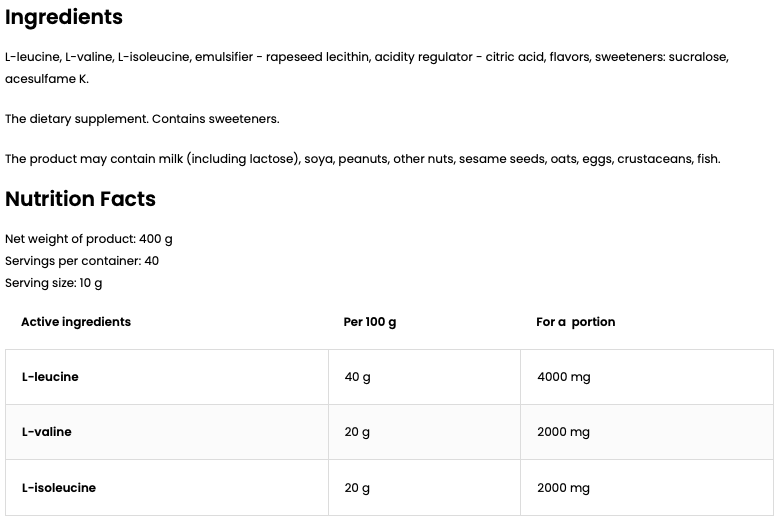This screenshot has height=523, width=779.
Task: Click the 'For a portion' column header
Action: (576, 322)
